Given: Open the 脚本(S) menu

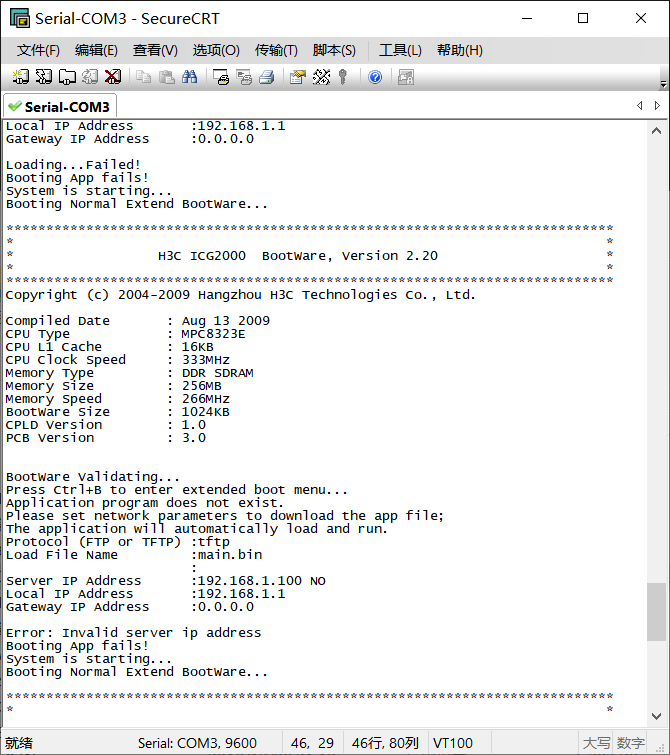Looking at the screenshot, I should click(x=334, y=50).
